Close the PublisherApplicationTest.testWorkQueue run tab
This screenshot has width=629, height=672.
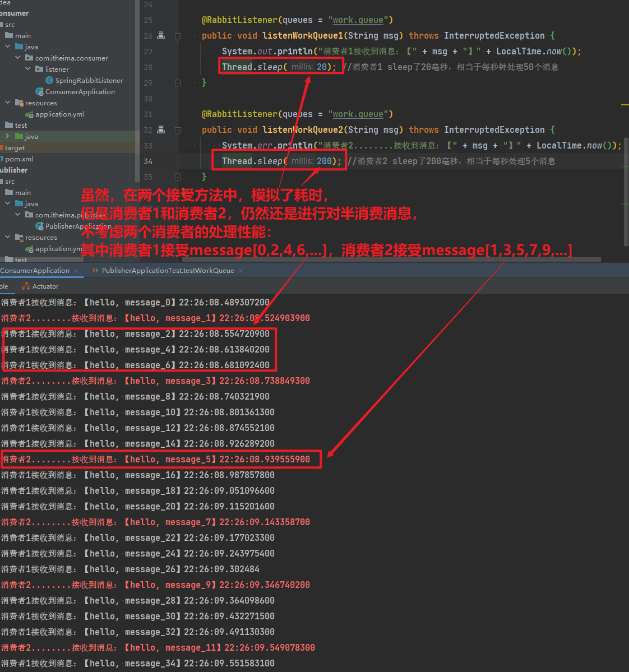(240, 271)
